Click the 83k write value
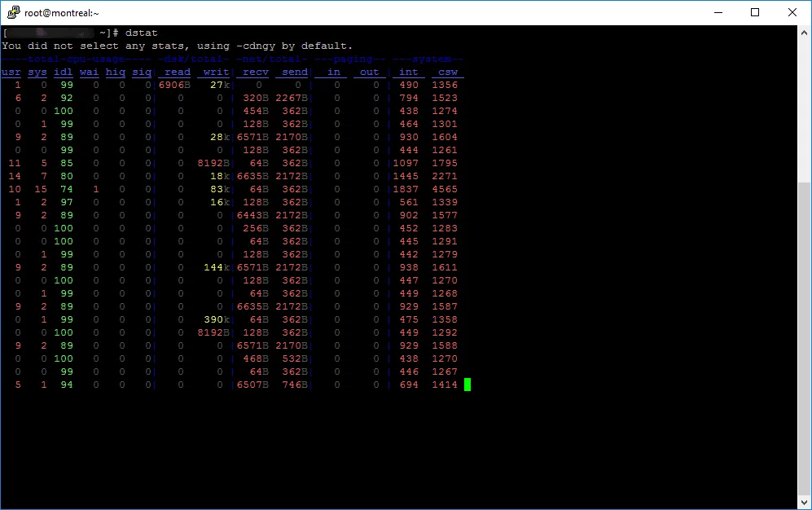The width and height of the screenshot is (812, 510). (x=220, y=189)
